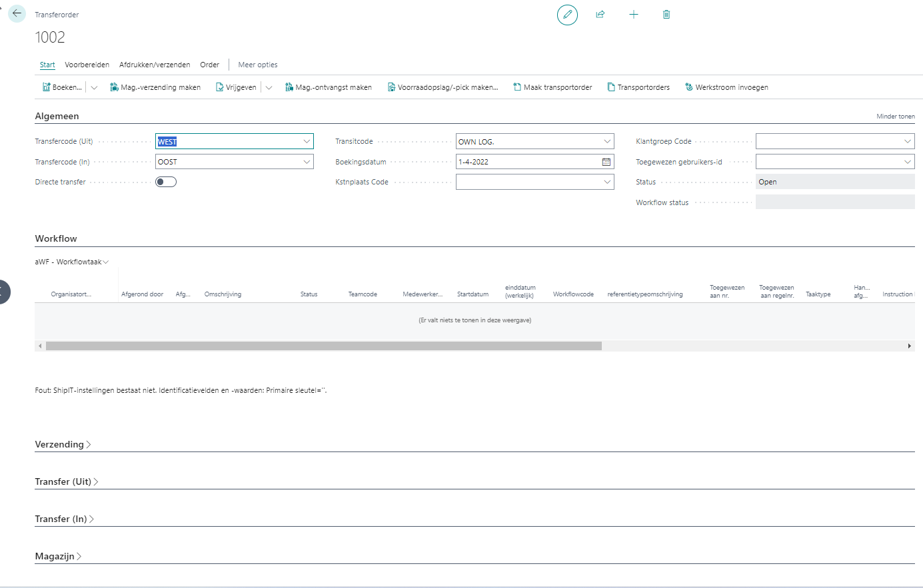Click the side panel expand handle on the left edge
Screen dimensions: 923x588
coord(4,292)
